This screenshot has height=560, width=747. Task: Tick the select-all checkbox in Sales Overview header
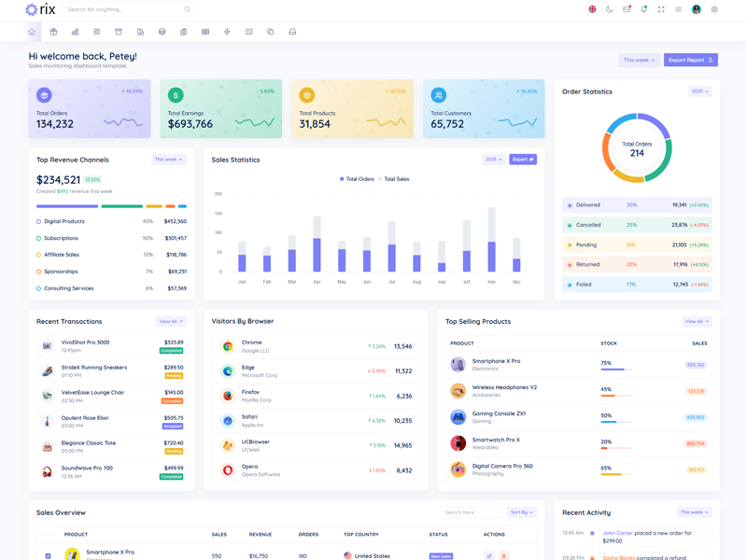[49, 535]
